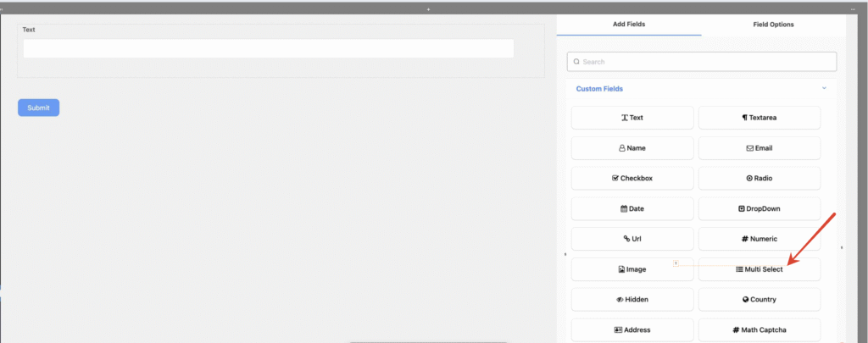
Task: Add a Radio field to the form
Action: point(759,179)
